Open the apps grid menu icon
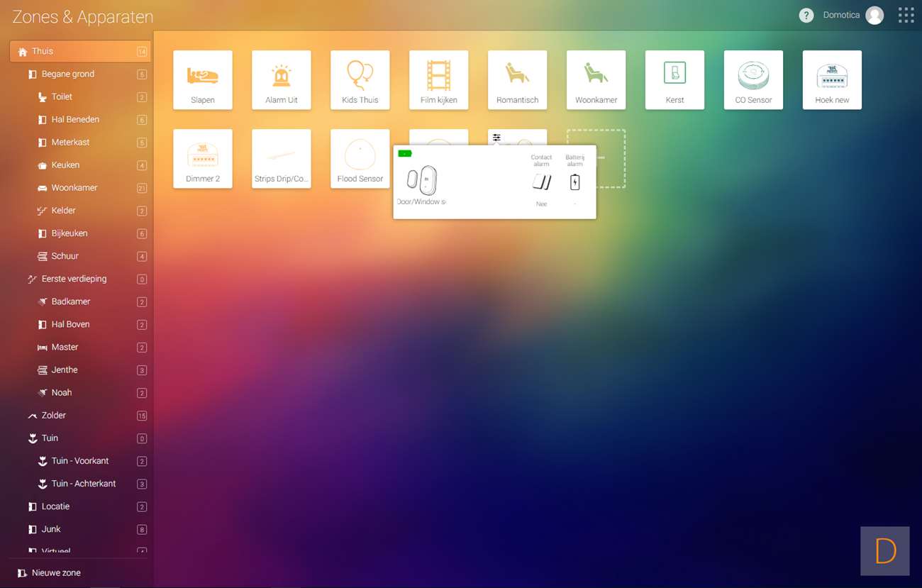Viewport: 922px width, 588px height. 906,16
